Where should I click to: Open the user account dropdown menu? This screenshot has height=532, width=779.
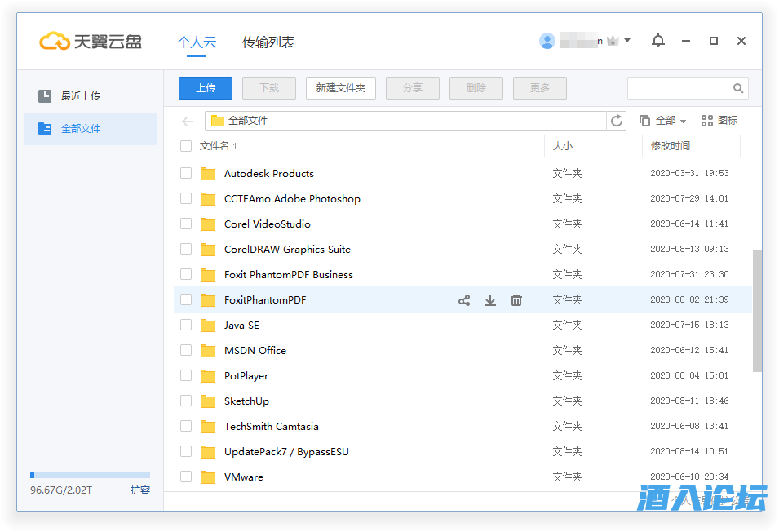pos(626,41)
